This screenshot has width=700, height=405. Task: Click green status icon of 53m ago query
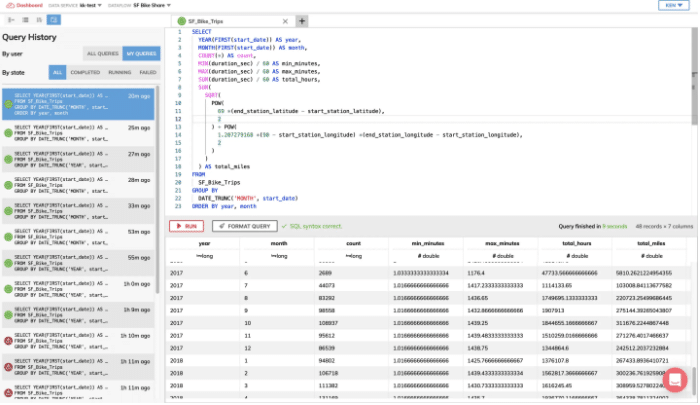[8, 237]
